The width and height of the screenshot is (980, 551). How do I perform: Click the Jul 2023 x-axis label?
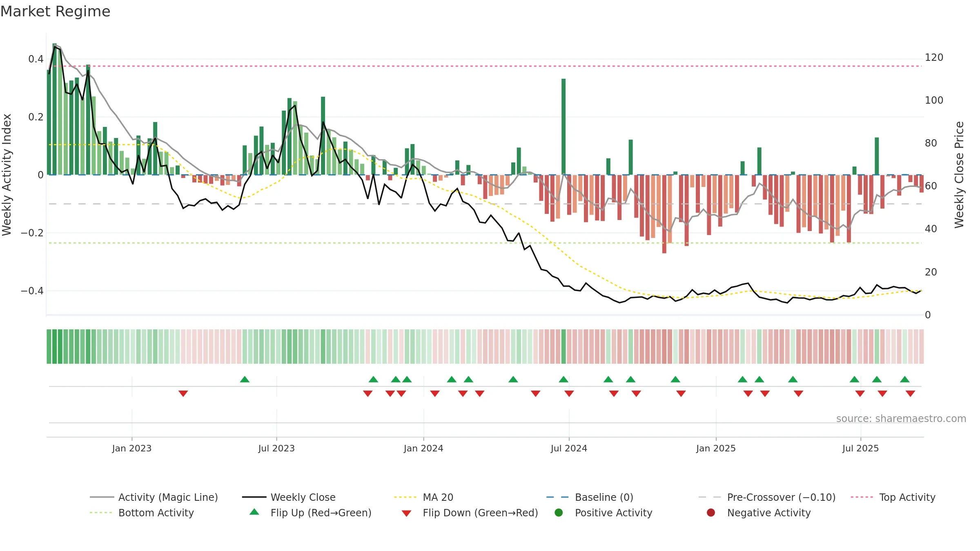click(x=276, y=448)
